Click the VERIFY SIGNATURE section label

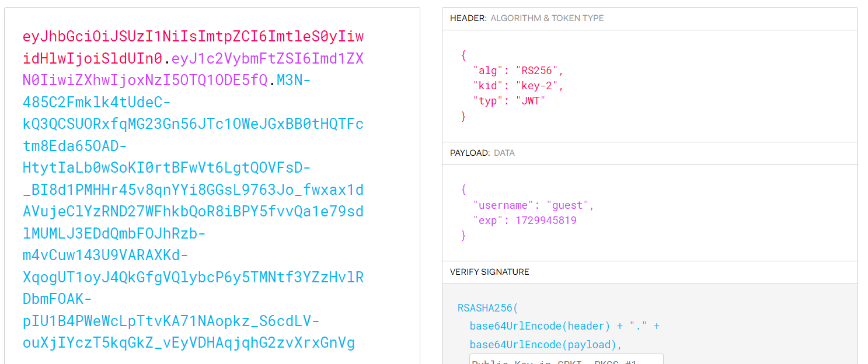489,272
